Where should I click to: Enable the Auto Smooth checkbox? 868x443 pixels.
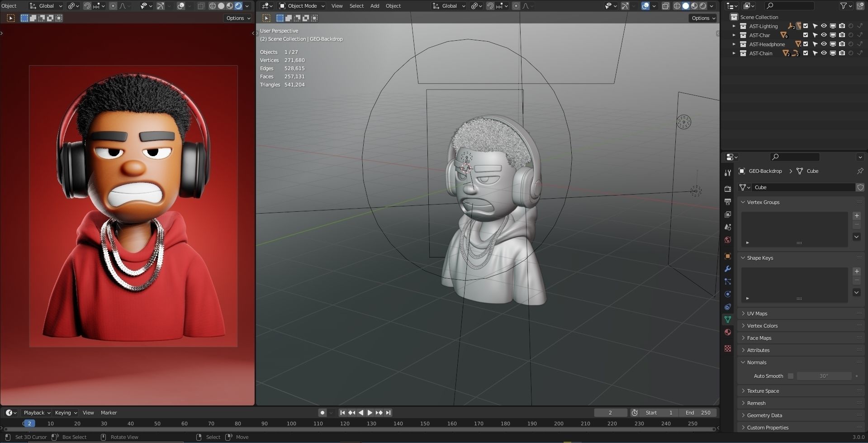coord(791,376)
